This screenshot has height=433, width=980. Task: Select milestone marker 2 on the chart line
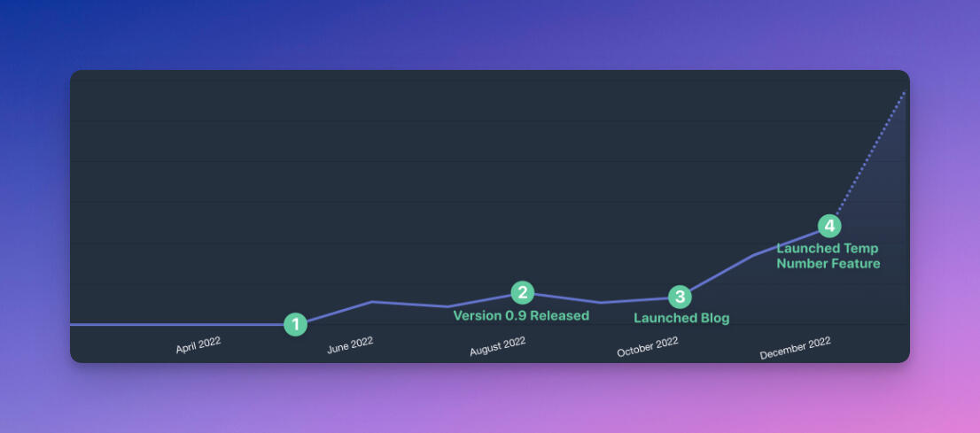(523, 293)
